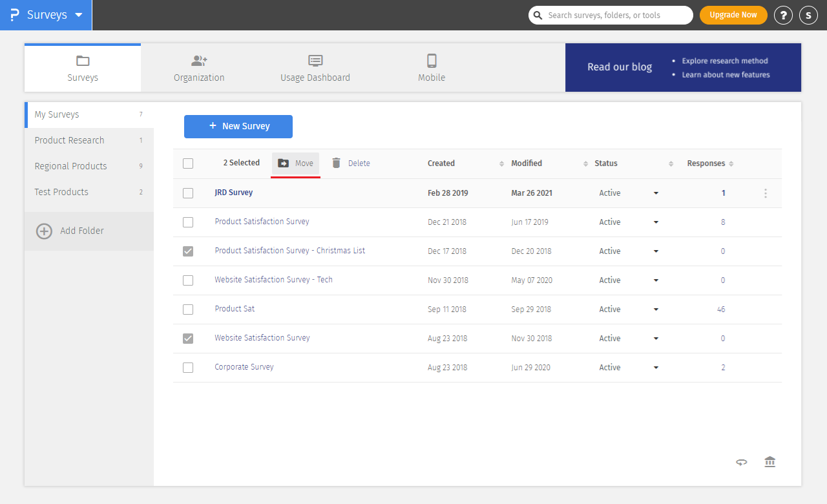Open the status dropdown for Product Sat

[x=656, y=310]
